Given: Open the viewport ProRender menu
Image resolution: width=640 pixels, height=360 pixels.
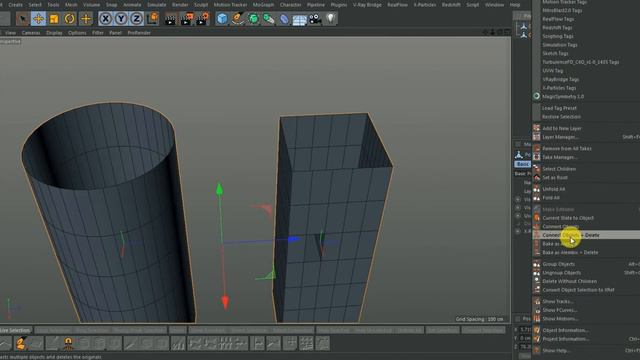Looking at the screenshot, I should point(139,33).
